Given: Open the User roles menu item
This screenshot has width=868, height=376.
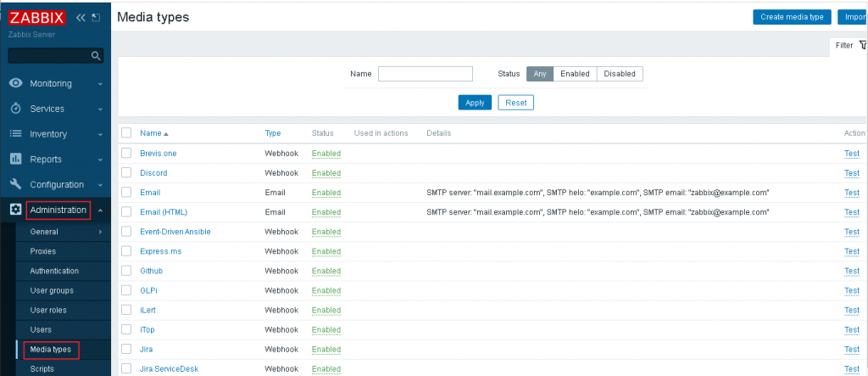Looking at the screenshot, I should click(48, 310).
